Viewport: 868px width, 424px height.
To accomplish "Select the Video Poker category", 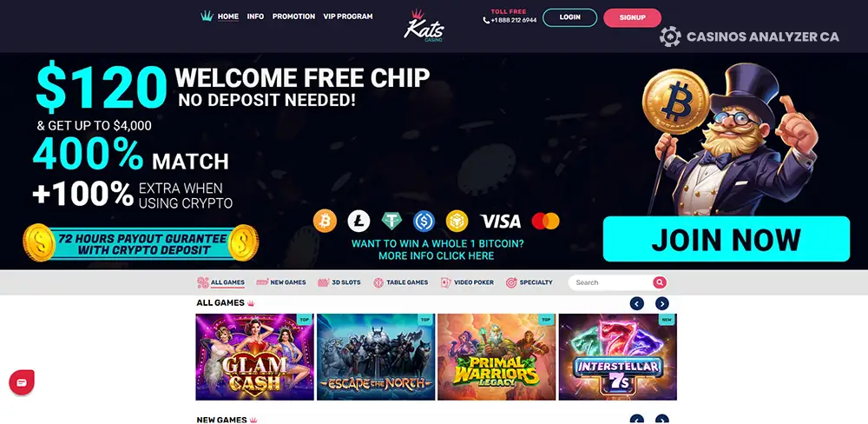I will [x=467, y=282].
